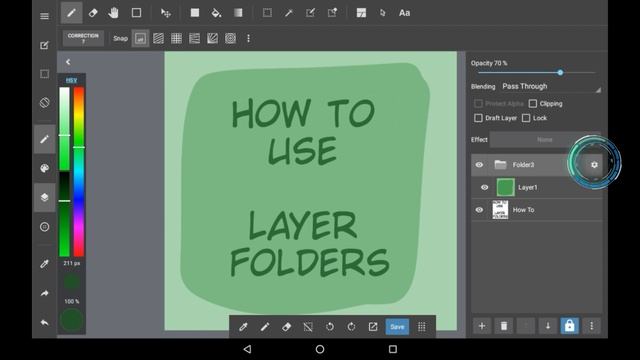Tap the Android back navigation button
640x360 pixels.
(x=247, y=349)
